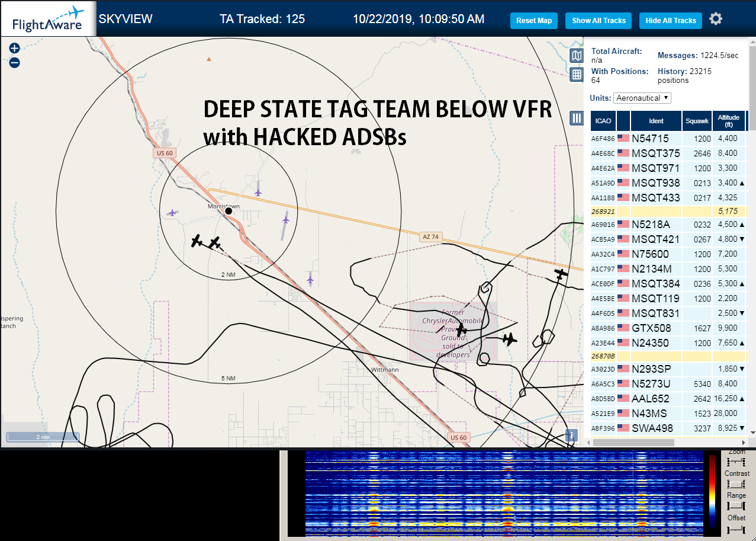756x541 pixels.
Task: Sort table by Altitude (ft) column header
Action: 729,121
